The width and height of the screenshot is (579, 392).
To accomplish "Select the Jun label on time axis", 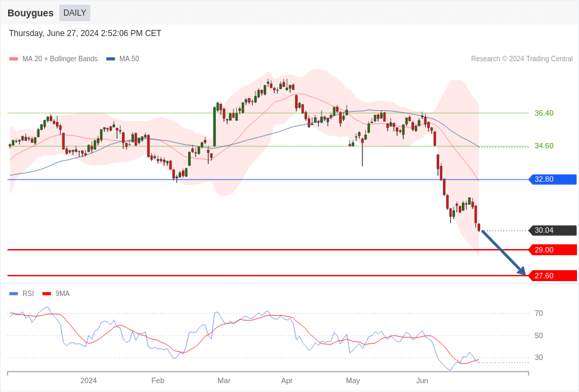I will point(422,380).
